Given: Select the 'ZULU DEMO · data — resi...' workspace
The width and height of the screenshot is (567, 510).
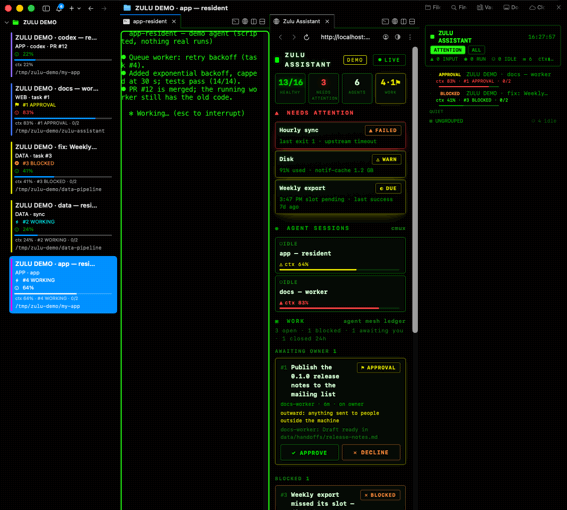Looking at the screenshot, I should click(63, 226).
